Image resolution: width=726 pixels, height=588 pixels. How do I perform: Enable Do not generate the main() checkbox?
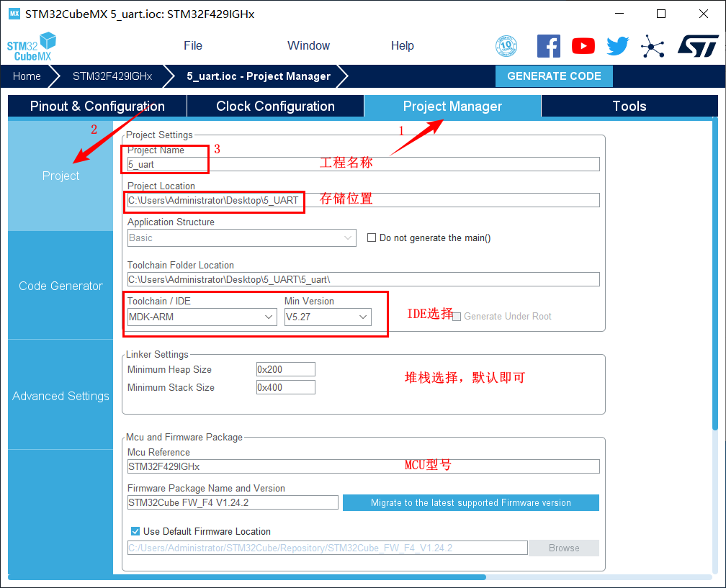372,238
